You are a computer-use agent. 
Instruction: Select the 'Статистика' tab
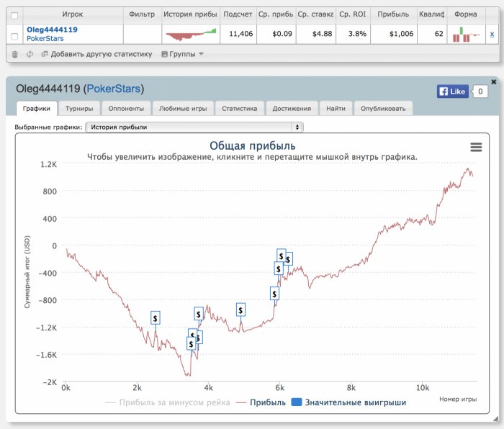[x=240, y=109]
